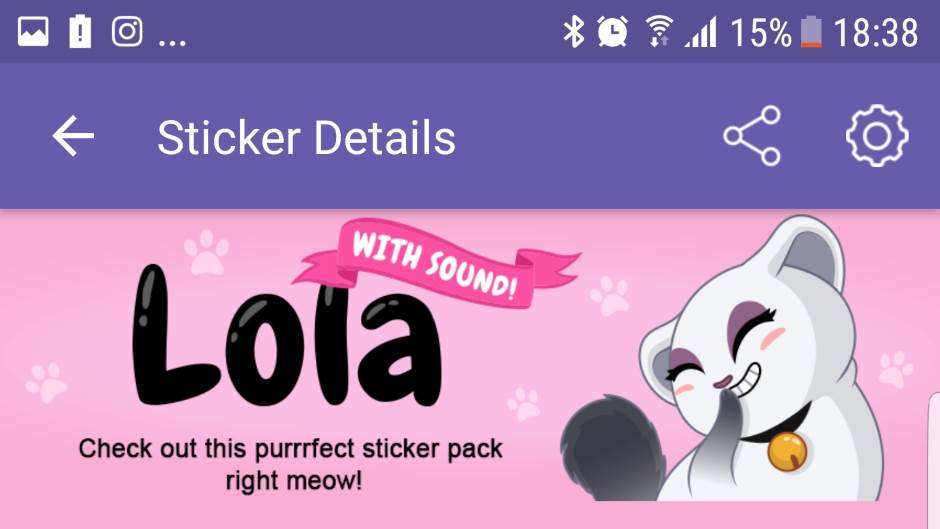Tap the mobile signal strength bars
940x529 pixels.
[x=701, y=32]
